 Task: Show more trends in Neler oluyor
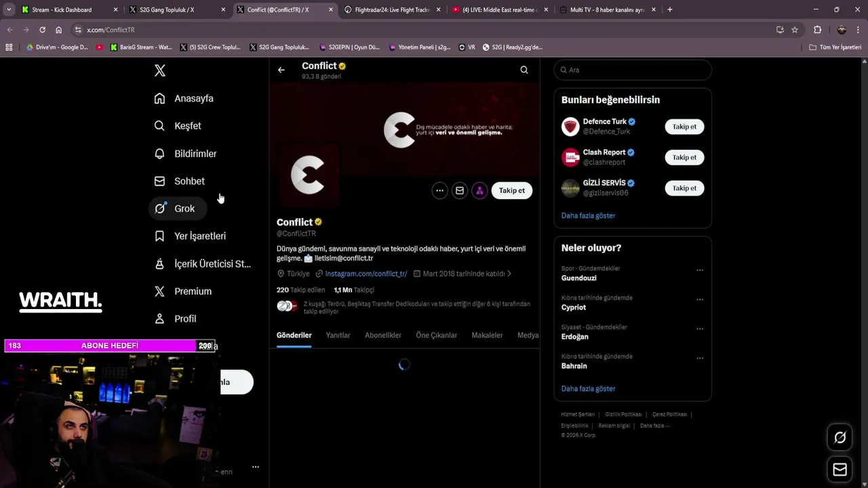pyautogui.click(x=588, y=389)
